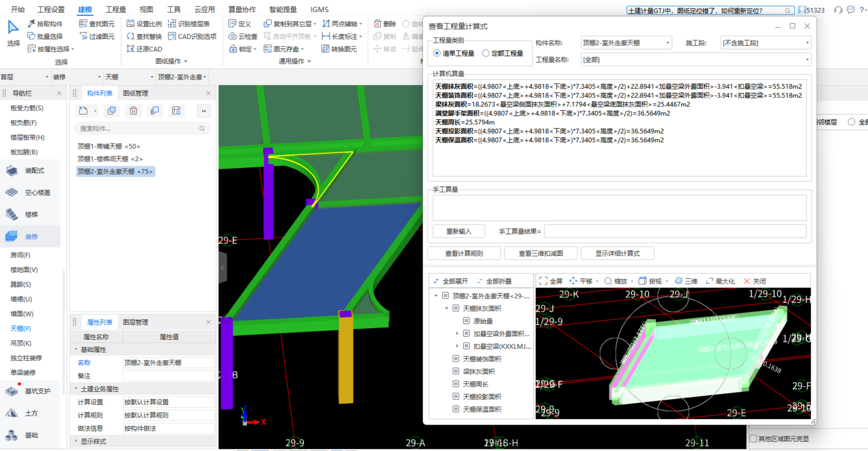Click the headset support icon at top right
This screenshot has height=451, width=868.
(838, 10)
